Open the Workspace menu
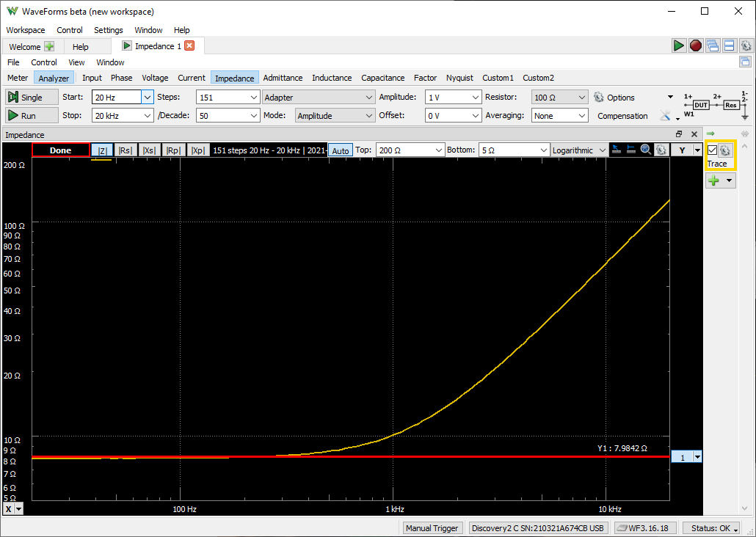 point(26,30)
